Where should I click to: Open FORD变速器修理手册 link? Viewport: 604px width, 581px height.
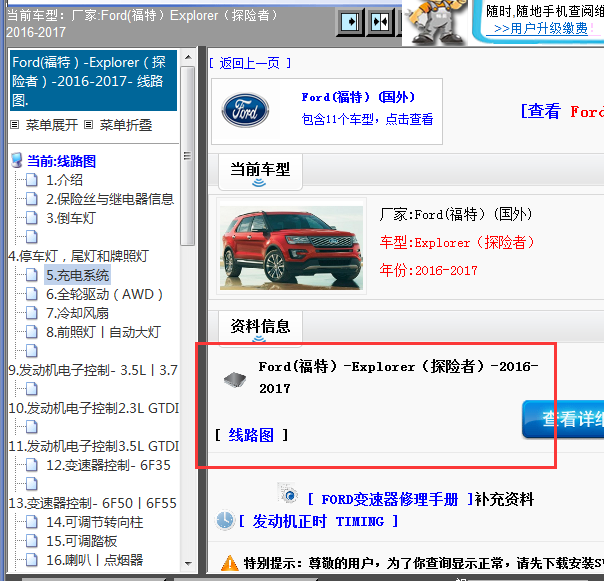[390, 499]
